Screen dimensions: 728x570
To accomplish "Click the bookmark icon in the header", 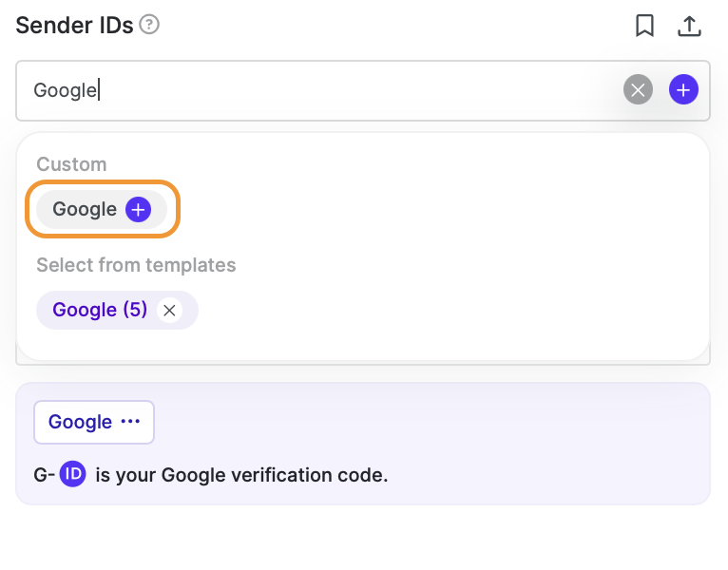I will (x=644, y=25).
